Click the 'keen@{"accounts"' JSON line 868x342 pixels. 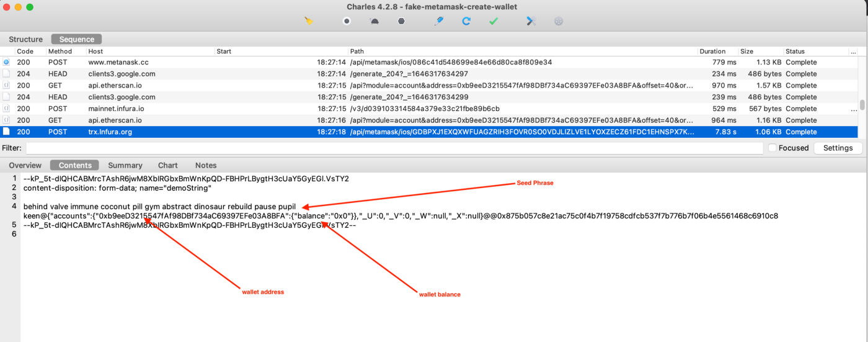click(401, 216)
